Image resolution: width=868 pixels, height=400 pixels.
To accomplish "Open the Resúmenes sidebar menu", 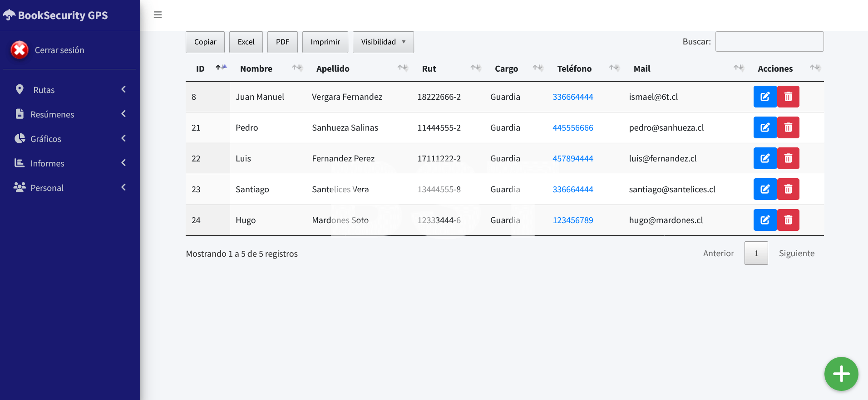I will pyautogui.click(x=69, y=114).
